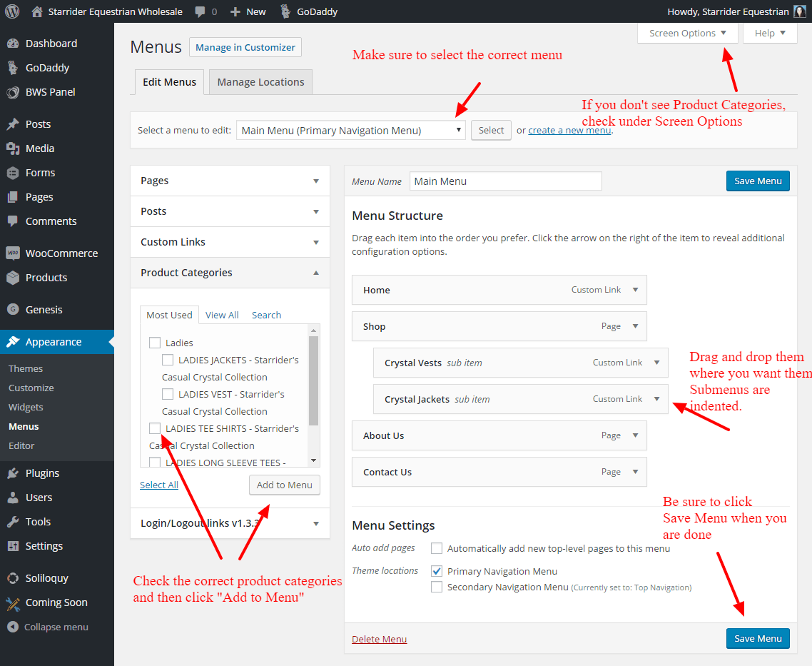This screenshot has width=812, height=666.
Task: Enable automatically adding new top-level pages
Action: [436, 548]
